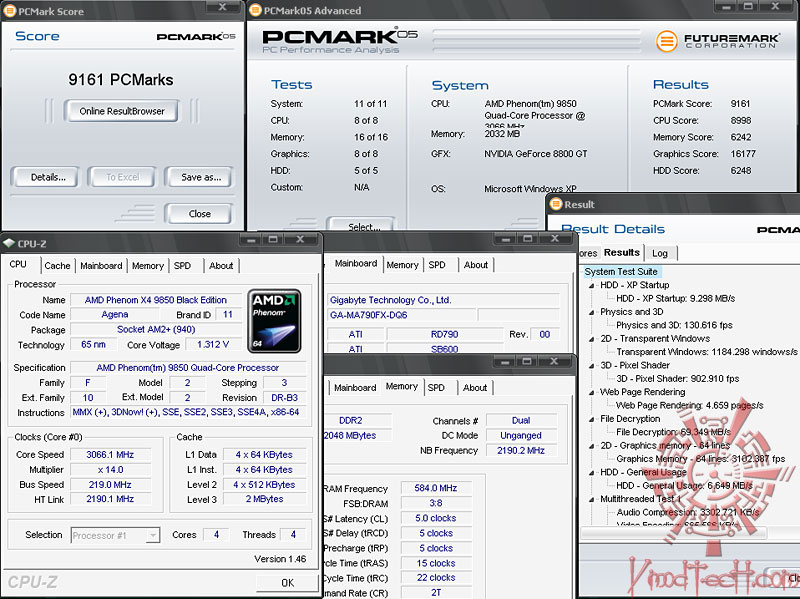Click the Online ResultBrowser button

pyautogui.click(x=121, y=111)
